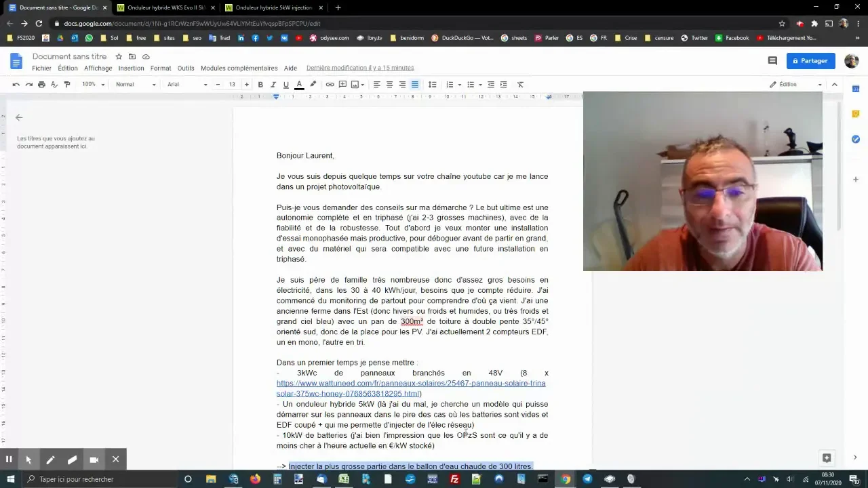
Task: Edit the Document sans titre title field
Action: (x=69, y=56)
